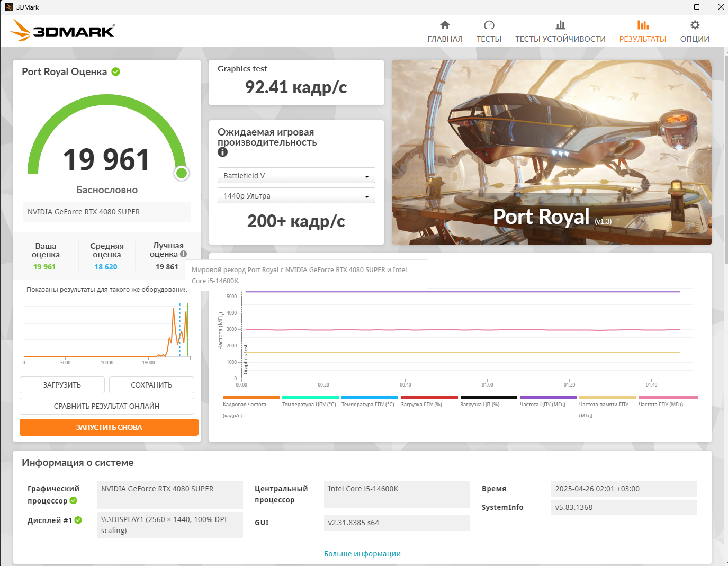The height and width of the screenshot is (566, 728).
Task: Click the green checkmark next to Графический процессор
Action: coord(74,500)
